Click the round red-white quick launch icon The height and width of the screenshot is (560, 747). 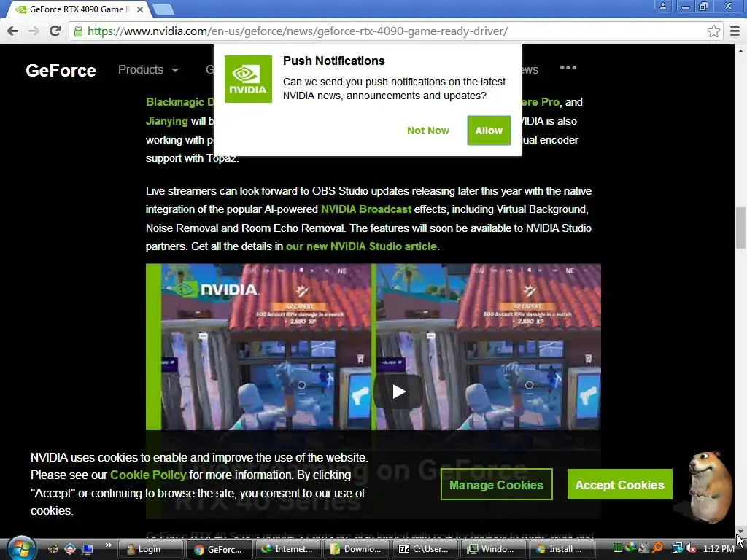[70, 549]
